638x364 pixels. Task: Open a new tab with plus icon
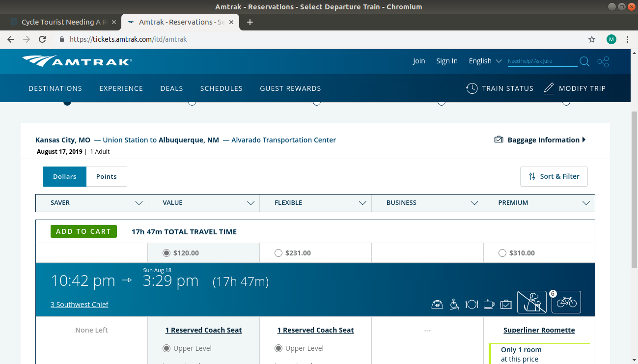(x=250, y=22)
